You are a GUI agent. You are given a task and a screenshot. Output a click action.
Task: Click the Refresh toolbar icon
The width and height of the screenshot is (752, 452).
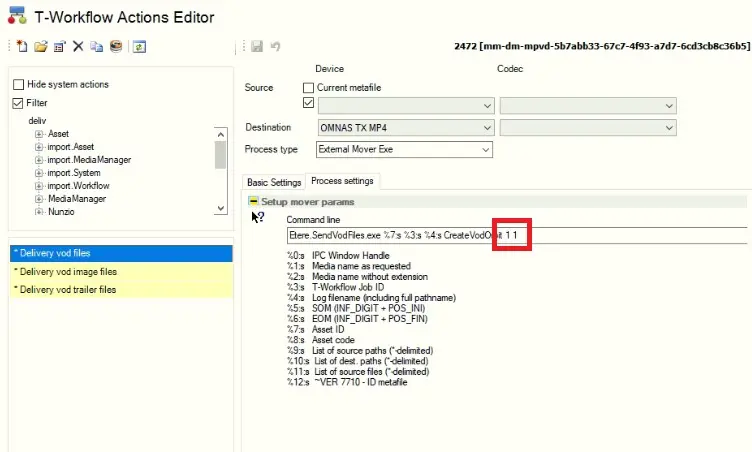click(x=140, y=46)
